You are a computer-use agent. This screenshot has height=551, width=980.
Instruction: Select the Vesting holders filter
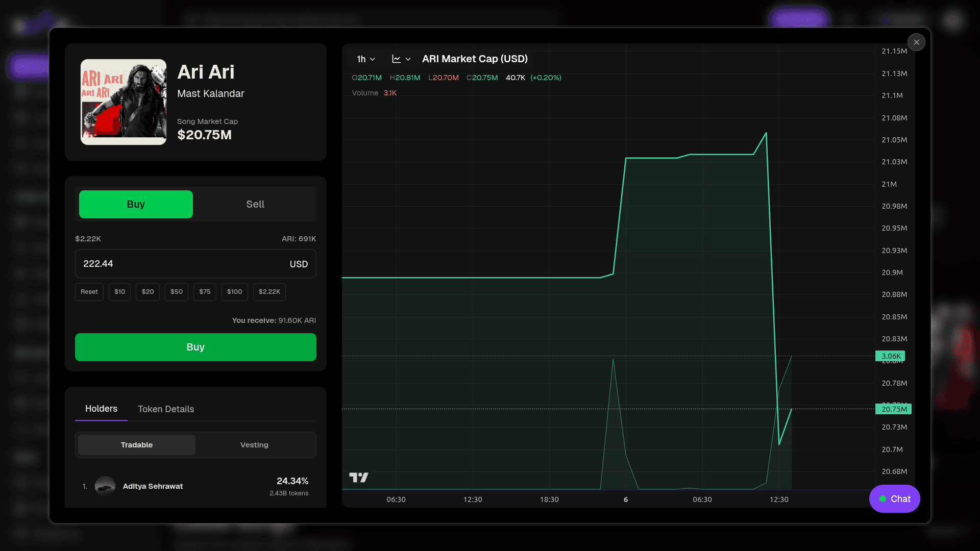tap(254, 445)
